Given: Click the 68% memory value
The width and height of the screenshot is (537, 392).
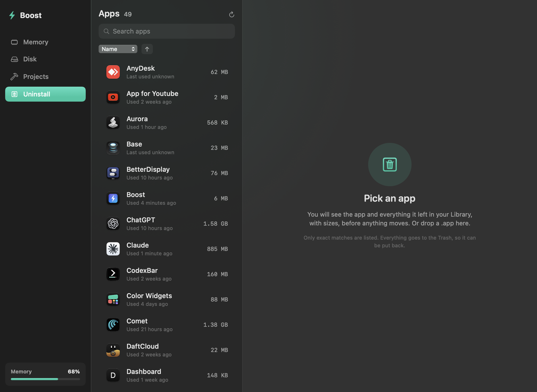Looking at the screenshot, I should click(74, 371).
